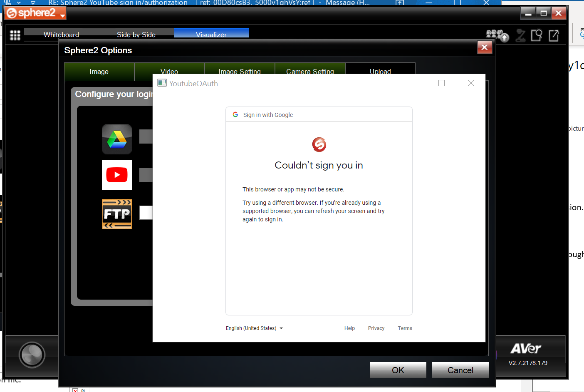Open the Privacy link
584x392 pixels.
[376, 328]
